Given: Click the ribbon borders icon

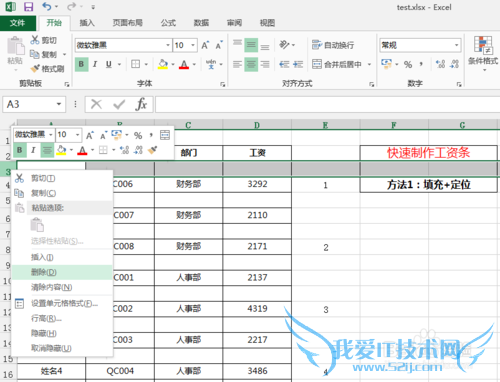Looking at the screenshot, I should (x=135, y=64).
